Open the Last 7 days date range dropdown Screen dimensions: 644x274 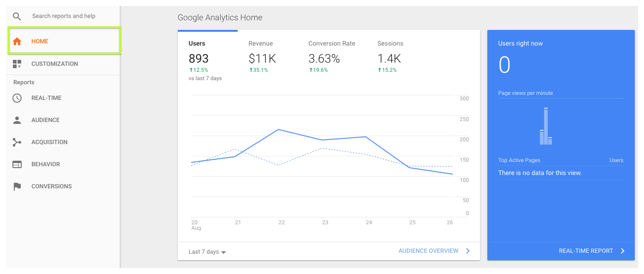tap(206, 251)
